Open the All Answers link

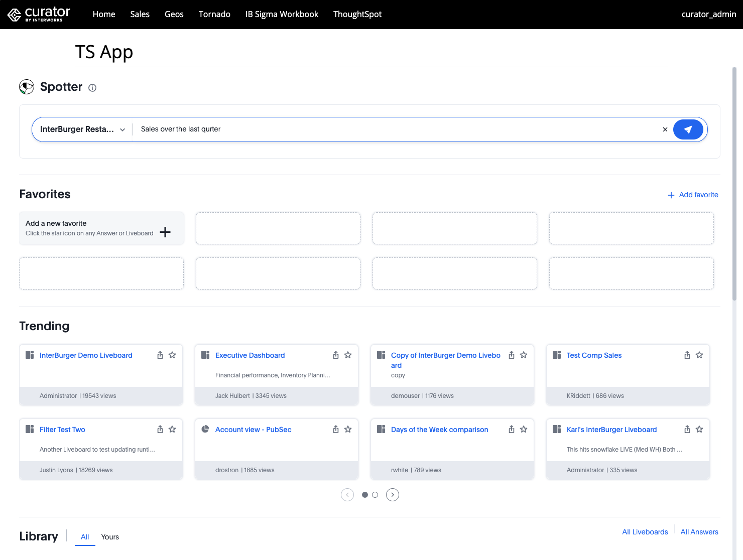pyautogui.click(x=699, y=532)
